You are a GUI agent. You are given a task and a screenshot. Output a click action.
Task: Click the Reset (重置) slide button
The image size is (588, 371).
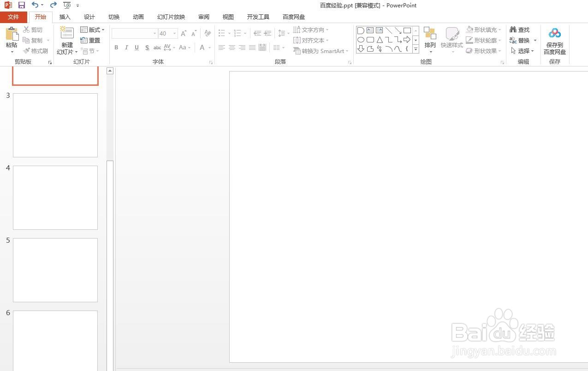pos(90,41)
